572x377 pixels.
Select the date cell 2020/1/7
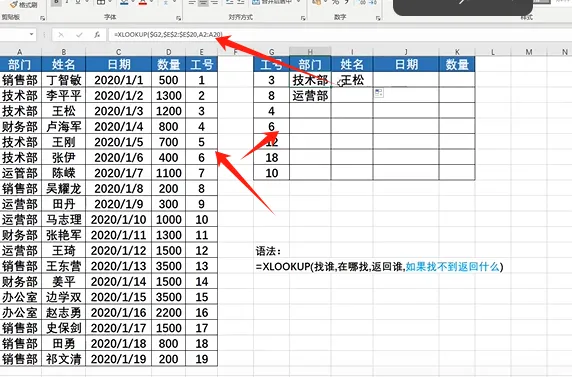click(x=119, y=173)
